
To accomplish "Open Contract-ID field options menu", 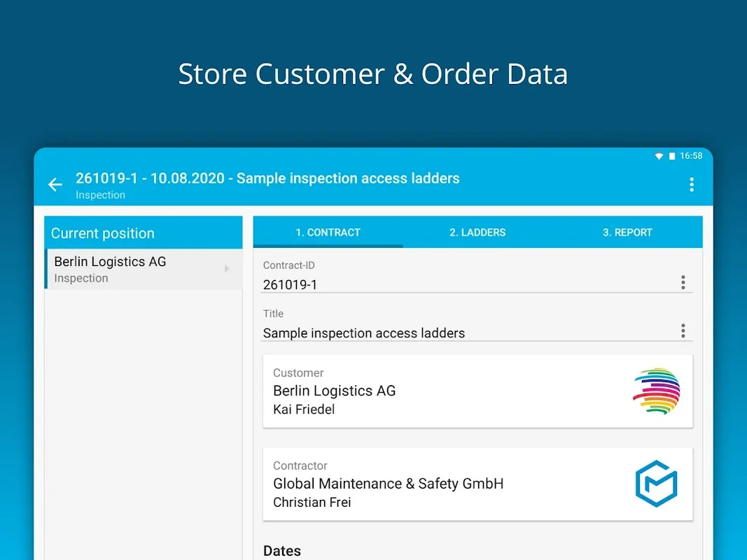I will click(683, 282).
